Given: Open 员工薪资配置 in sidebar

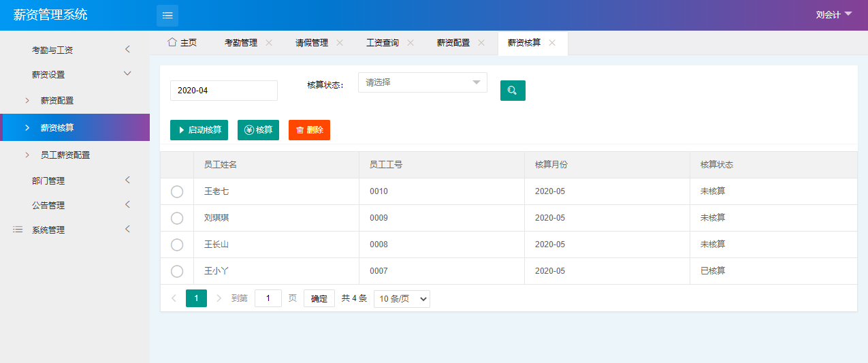Looking at the screenshot, I should click(x=65, y=155).
